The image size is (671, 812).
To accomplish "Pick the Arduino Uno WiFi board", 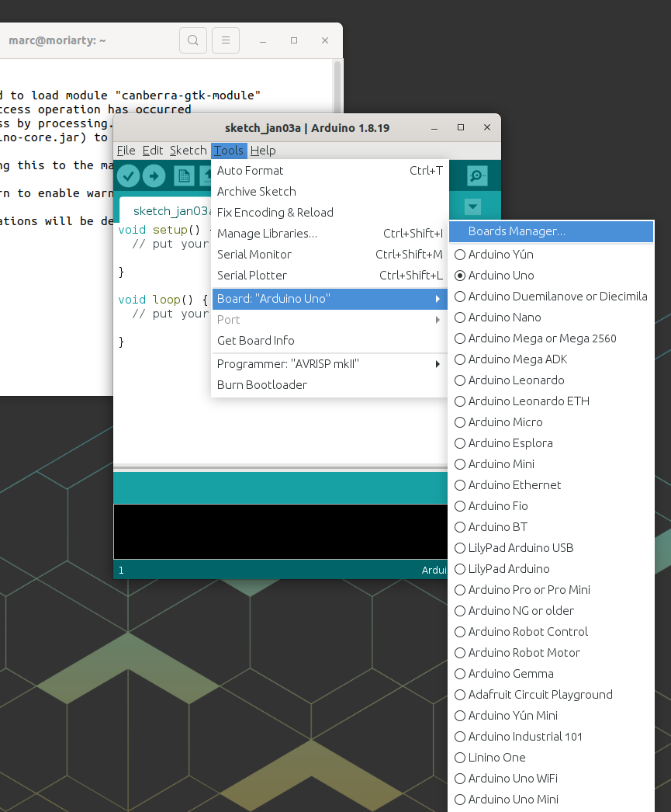I will (551, 779).
